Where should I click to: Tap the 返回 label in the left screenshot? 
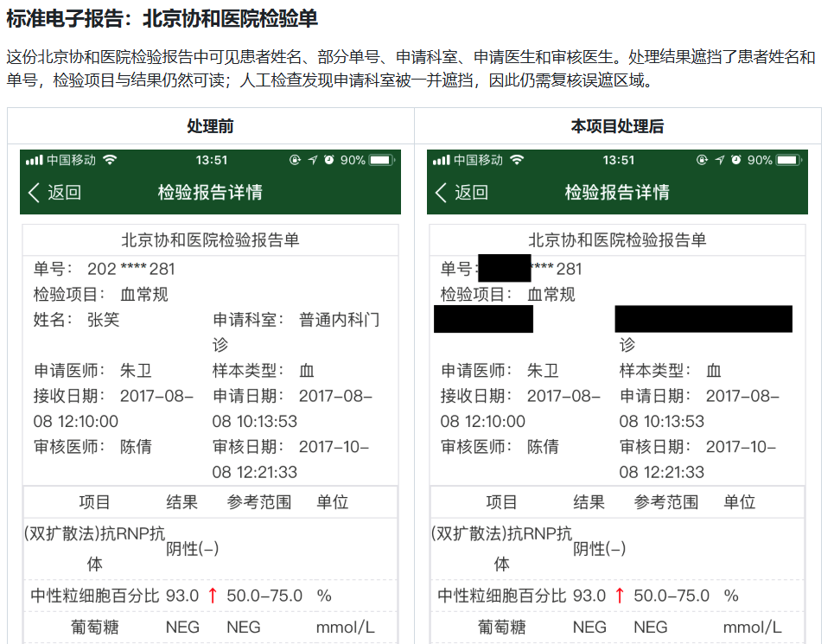[64, 193]
